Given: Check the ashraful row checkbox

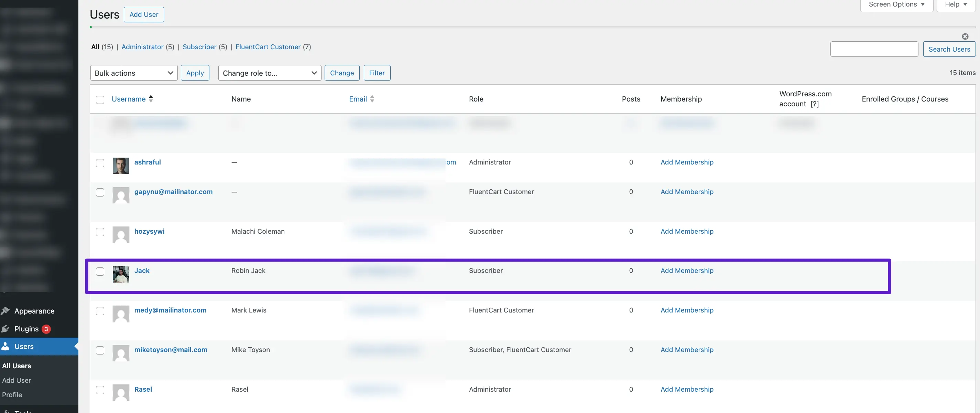Looking at the screenshot, I should pos(100,163).
